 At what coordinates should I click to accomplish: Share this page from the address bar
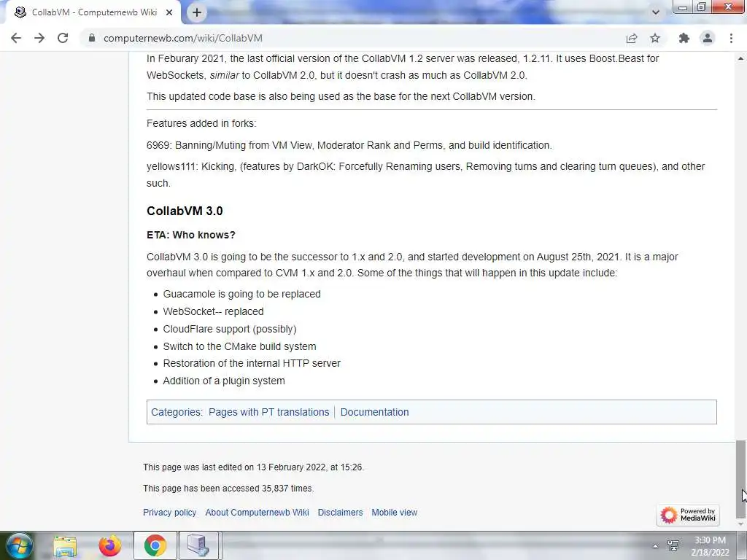632,38
